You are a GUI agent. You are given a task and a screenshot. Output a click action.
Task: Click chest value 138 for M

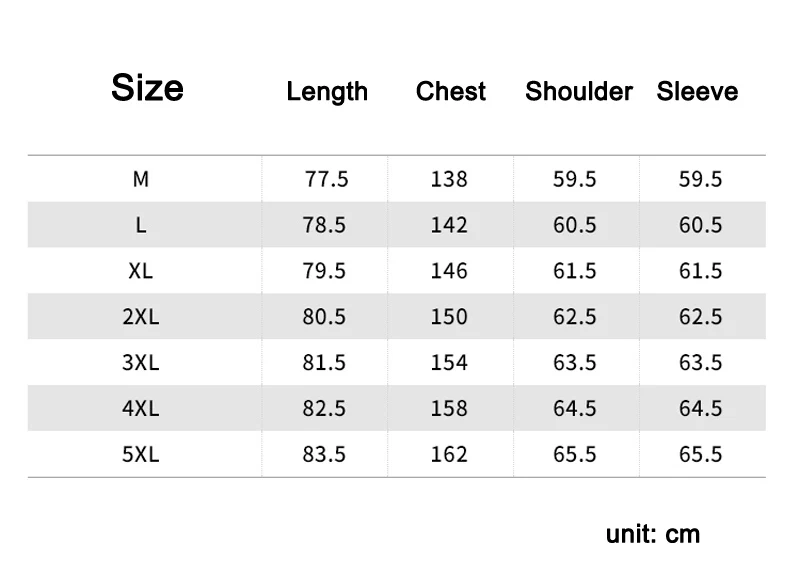coord(449,179)
